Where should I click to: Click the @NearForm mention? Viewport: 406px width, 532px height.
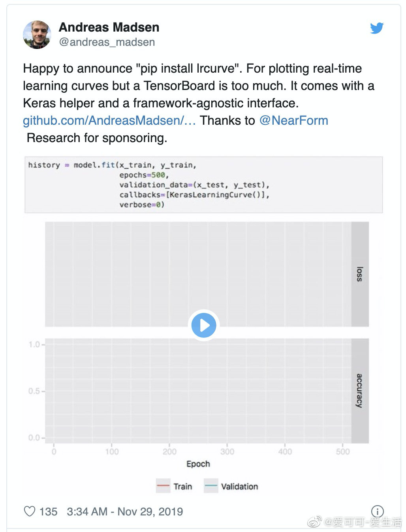coord(293,120)
